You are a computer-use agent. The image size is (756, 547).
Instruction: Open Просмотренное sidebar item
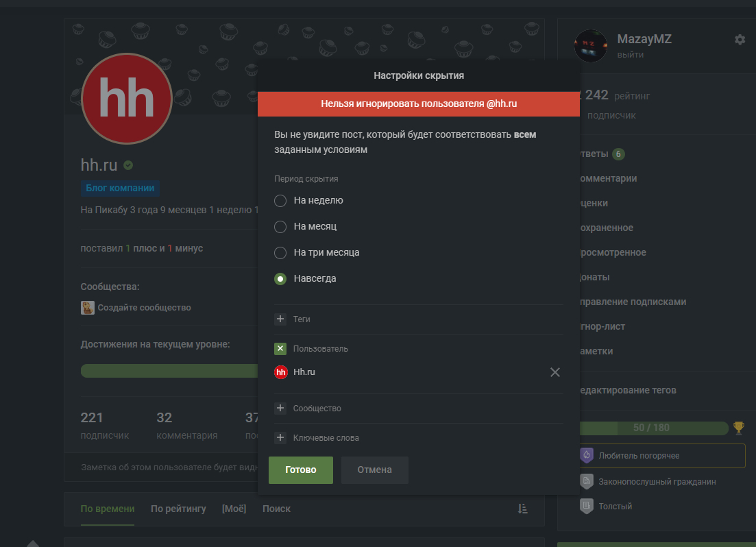click(613, 252)
